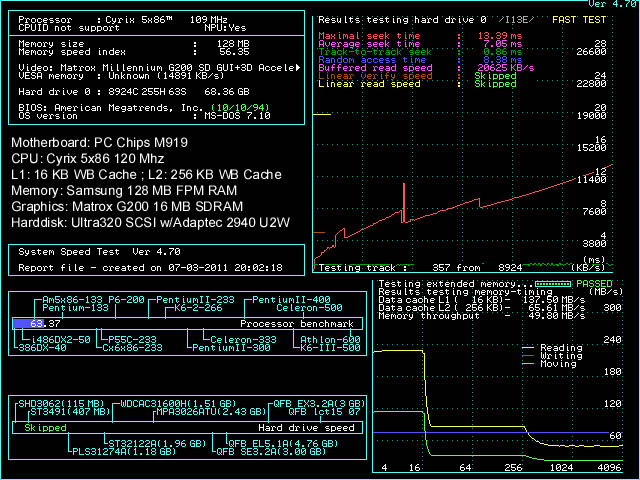Click the CPU: Cyrix 5x86 120 Mhz line
The width and height of the screenshot is (640, 480).
(88, 158)
